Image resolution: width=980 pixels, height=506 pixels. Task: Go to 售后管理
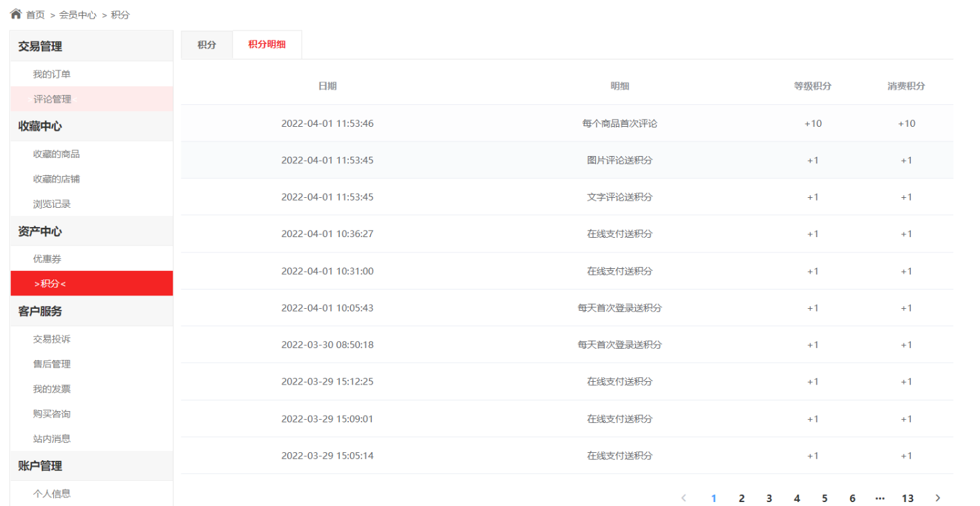point(52,364)
